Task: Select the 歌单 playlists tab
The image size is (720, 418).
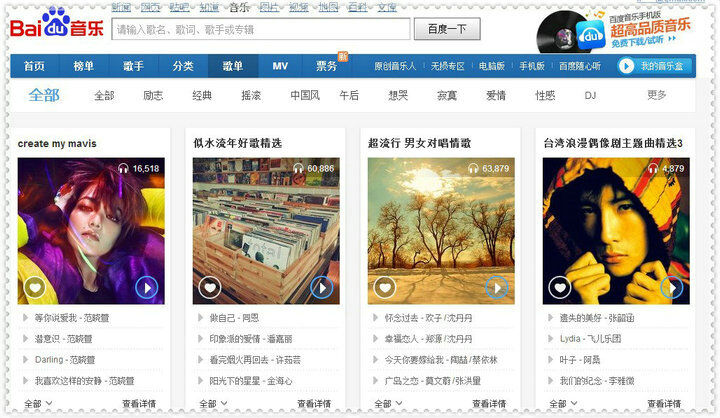Action: pyautogui.click(x=233, y=66)
